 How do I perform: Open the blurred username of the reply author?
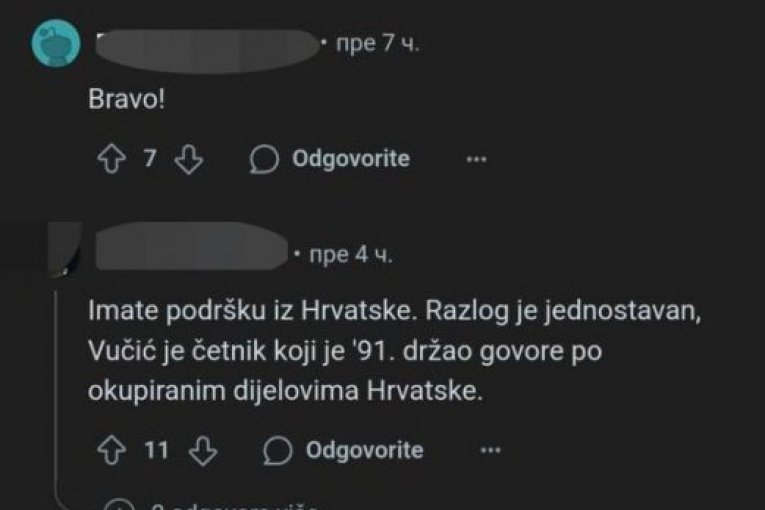coord(192,246)
